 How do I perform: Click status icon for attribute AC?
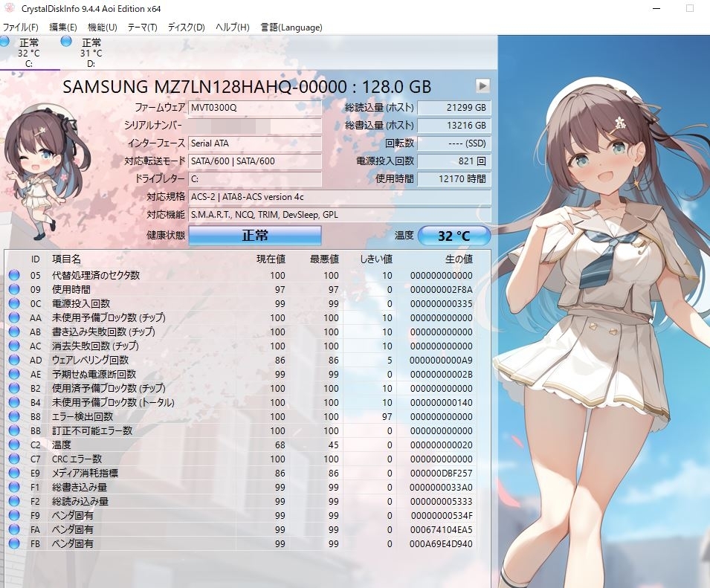pos(14,346)
